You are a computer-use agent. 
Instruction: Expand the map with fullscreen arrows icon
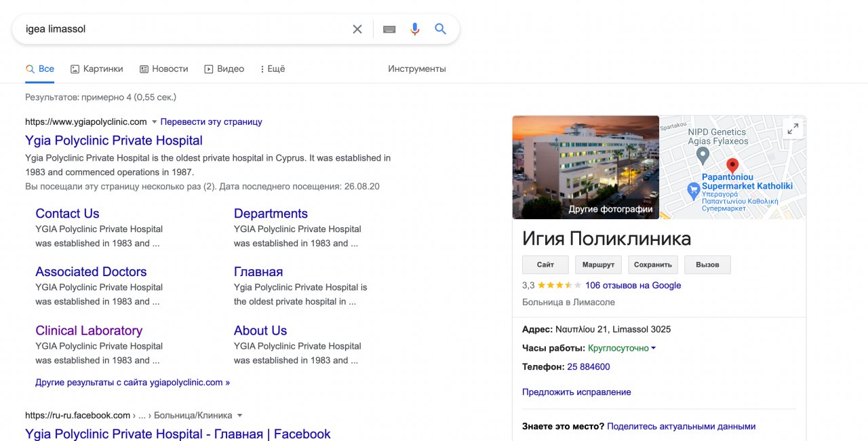coord(792,129)
